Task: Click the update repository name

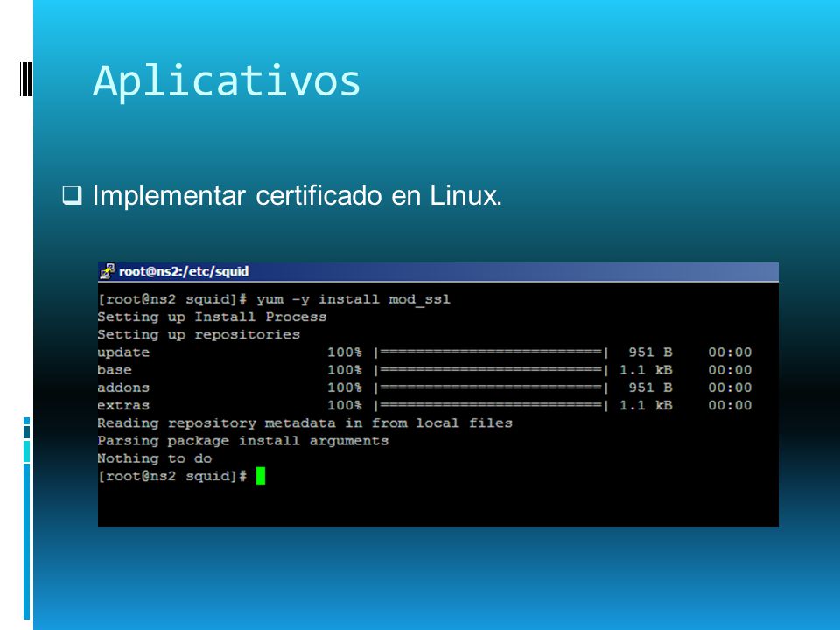Action: [123, 353]
